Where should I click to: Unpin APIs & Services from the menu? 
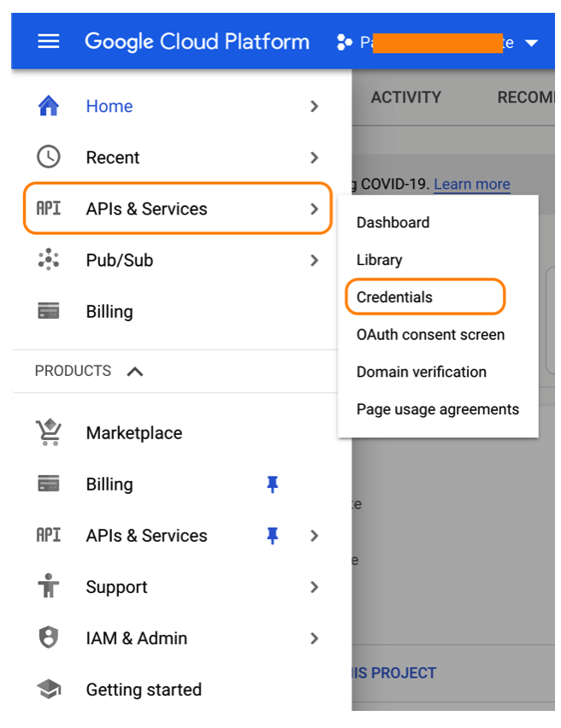272,536
